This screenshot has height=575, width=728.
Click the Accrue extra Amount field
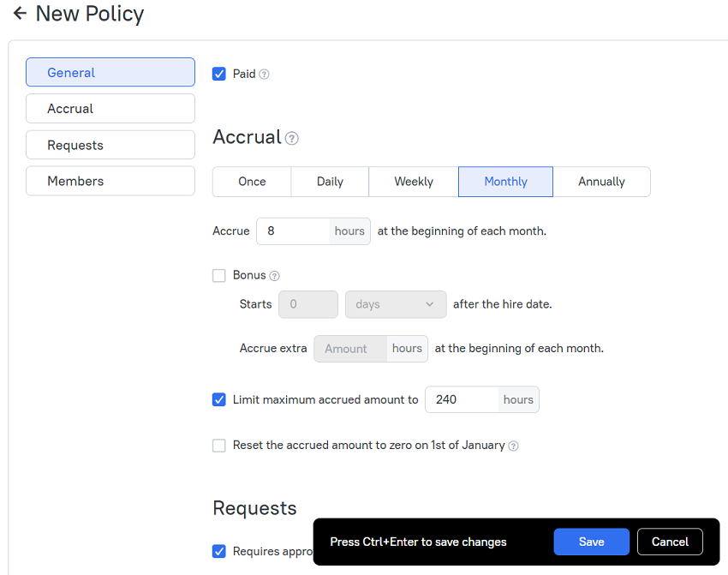coord(350,349)
